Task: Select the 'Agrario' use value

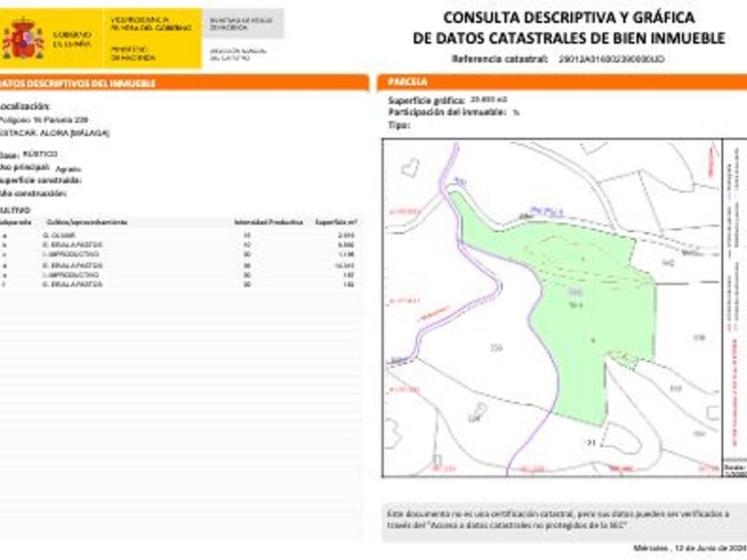Action: point(68,169)
